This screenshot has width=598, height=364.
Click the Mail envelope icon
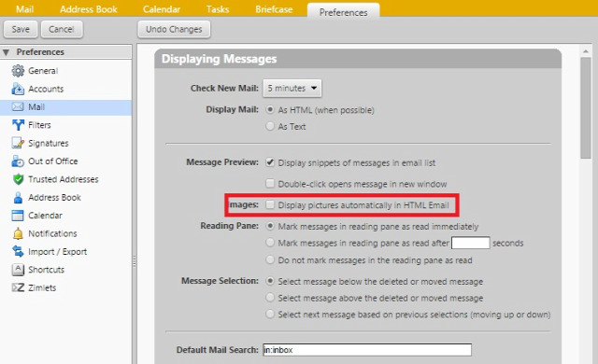[x=18, y=107]
